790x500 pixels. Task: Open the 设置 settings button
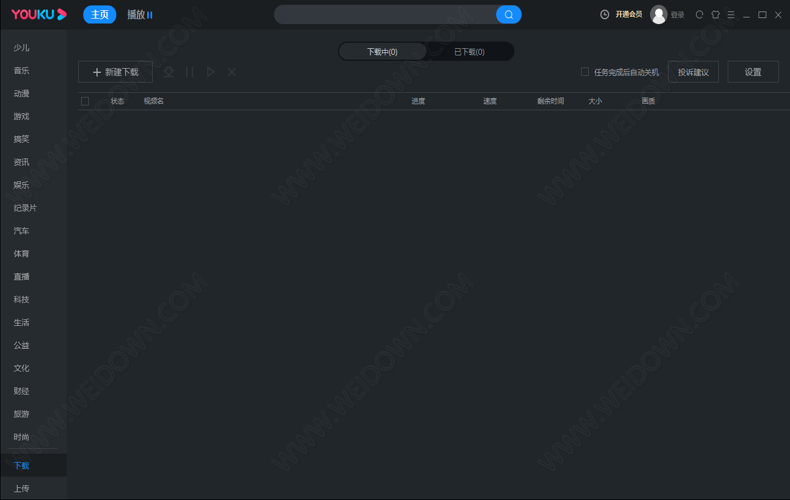[x=753, y=72]
